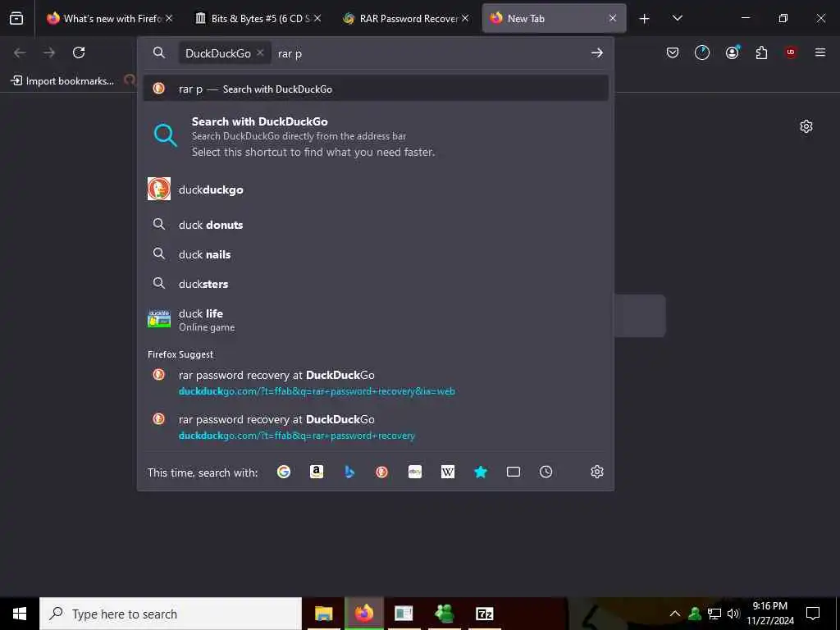Close the What's new with Firefox tab
This screenshot has width=840, height=630.
pos(169,18)
